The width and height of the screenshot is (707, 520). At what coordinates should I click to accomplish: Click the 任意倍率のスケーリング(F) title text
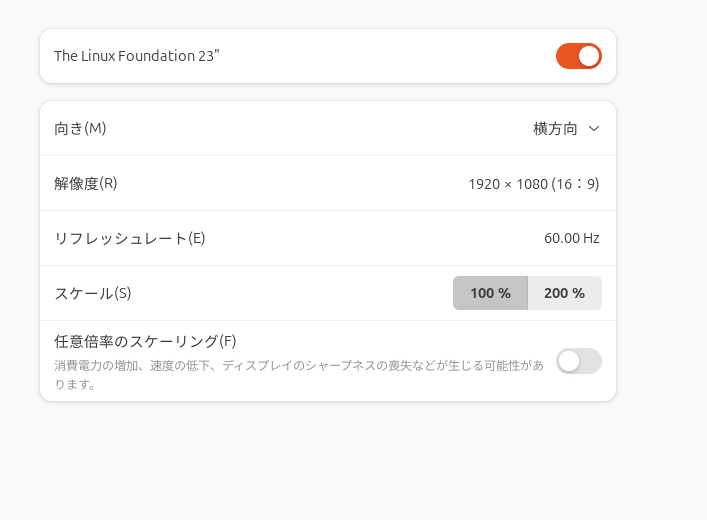[145, 341]
